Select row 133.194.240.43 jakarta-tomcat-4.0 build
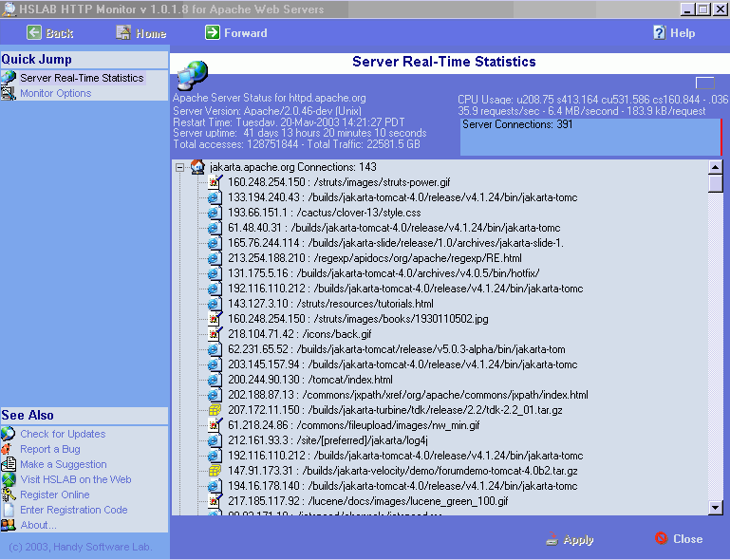The width and height of the screenshot is (730, 560). pos(402,197)
